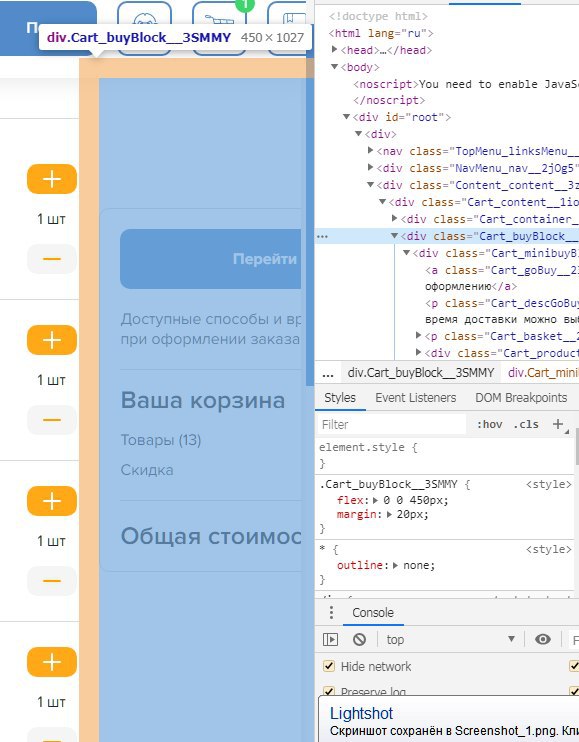Viewport: 579px width, 742px height.
Task: Expand the Cart_container div node
Action: point(395,219)
